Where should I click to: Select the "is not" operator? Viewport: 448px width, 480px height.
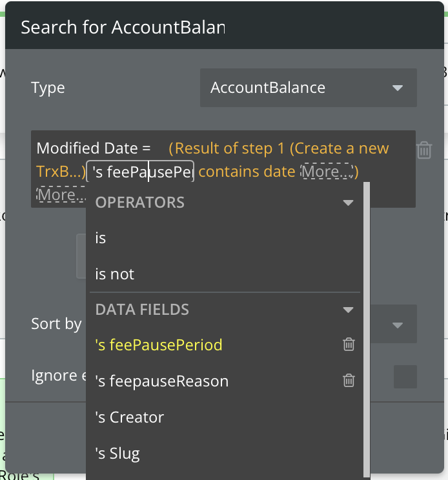pos(115,274)
